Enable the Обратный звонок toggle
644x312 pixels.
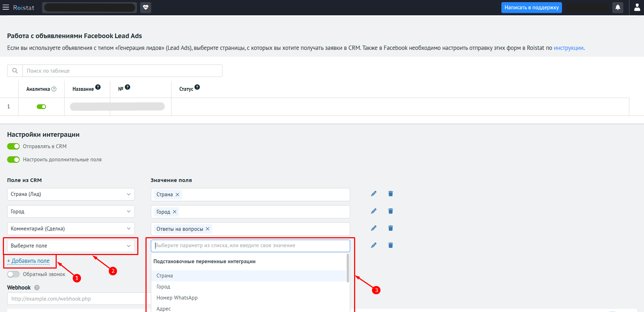click(14, 274)
